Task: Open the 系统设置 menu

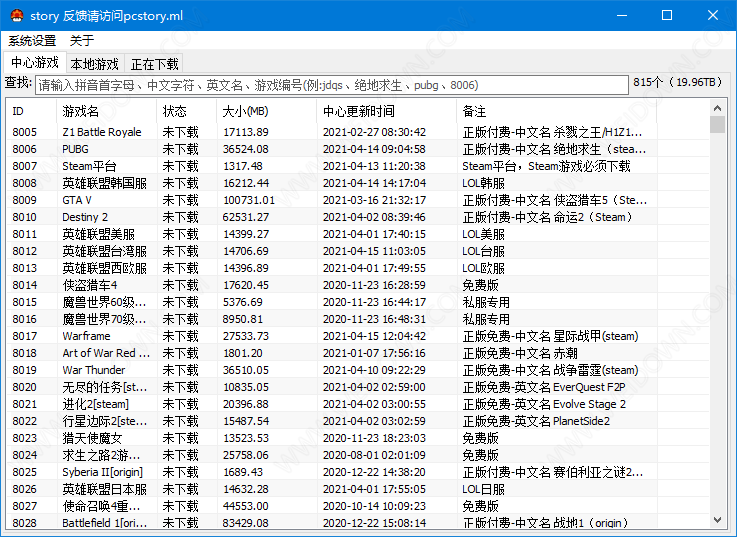Action: pos(32,41)
